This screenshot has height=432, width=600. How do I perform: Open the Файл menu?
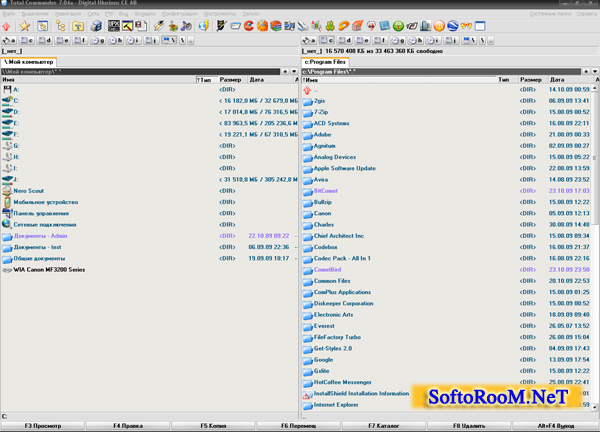8,14
